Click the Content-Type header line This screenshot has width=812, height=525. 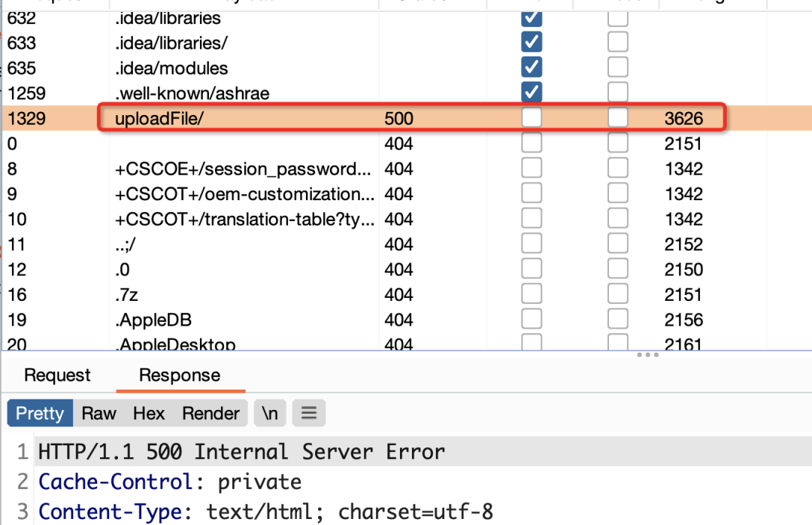tap(265, 512)
